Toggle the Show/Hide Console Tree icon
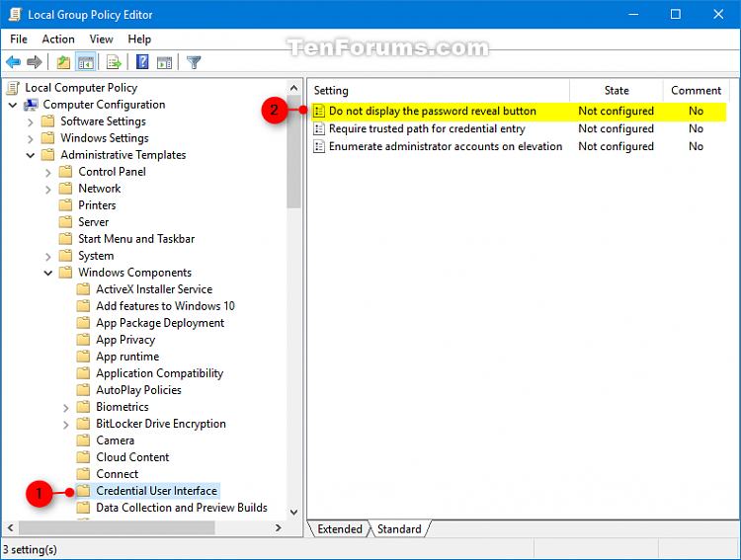Viewport: 741px width, 560px height. 86,62
